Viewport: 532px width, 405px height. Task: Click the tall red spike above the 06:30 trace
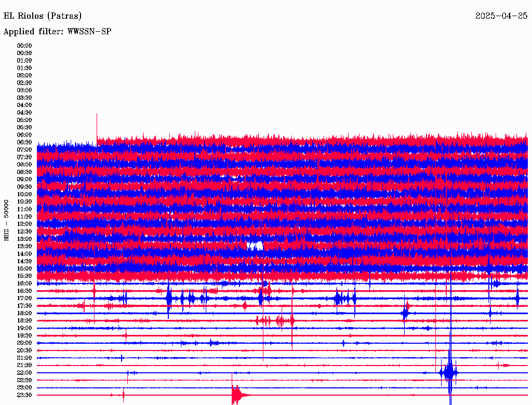click(x=97, y=126)
